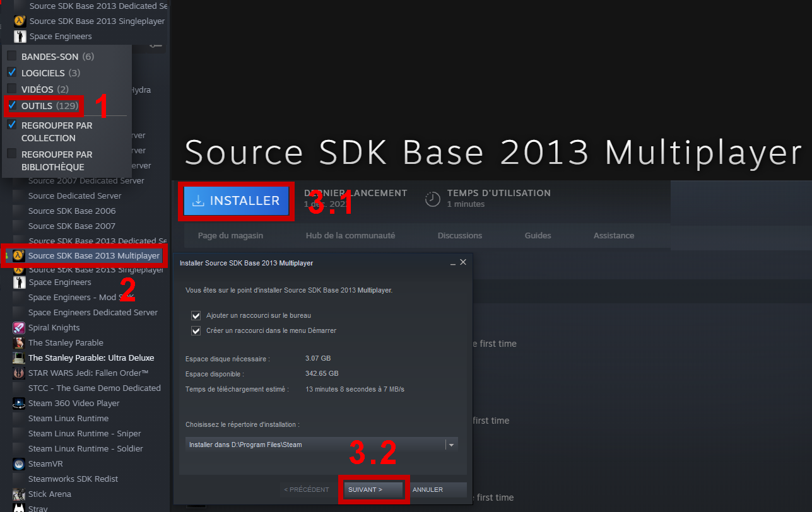Toggle 'Créer un raccourci dans le menu Démarrer'
This screenshot has height=512, width=812.
click(196, 330)
